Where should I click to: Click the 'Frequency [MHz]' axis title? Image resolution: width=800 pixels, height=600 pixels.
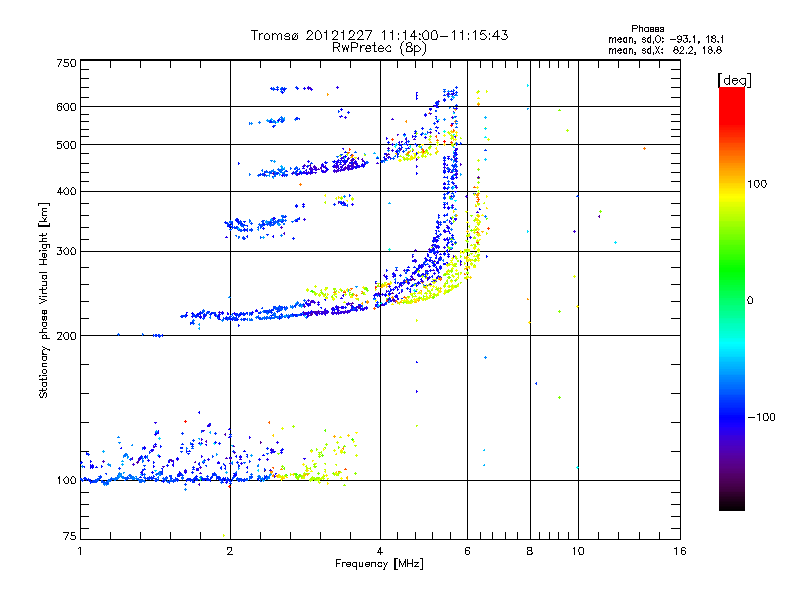click(379, 564)
